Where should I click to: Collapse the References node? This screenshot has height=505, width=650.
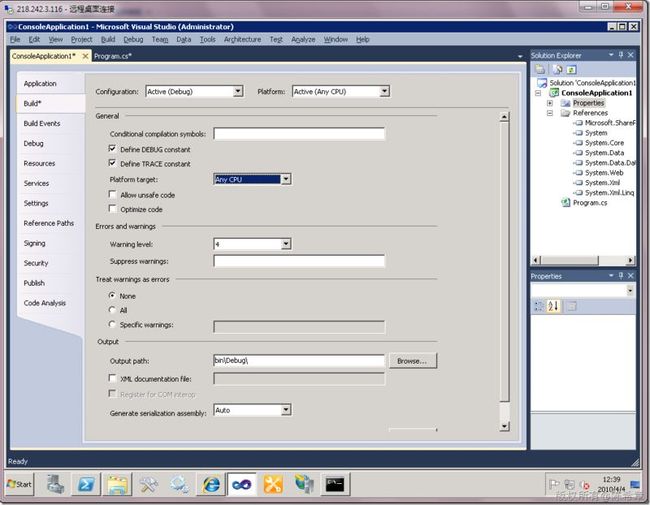pyautogui.click(x=550, y=113)
